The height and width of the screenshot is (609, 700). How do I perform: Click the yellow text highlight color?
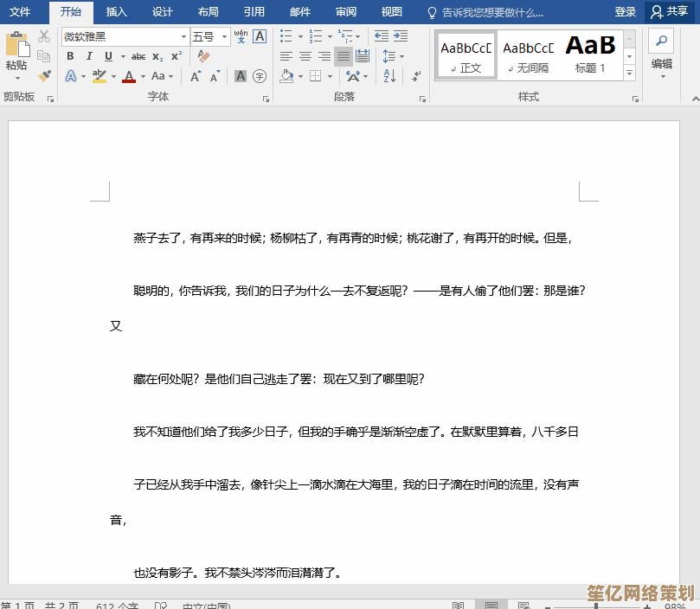pos(100,76)
